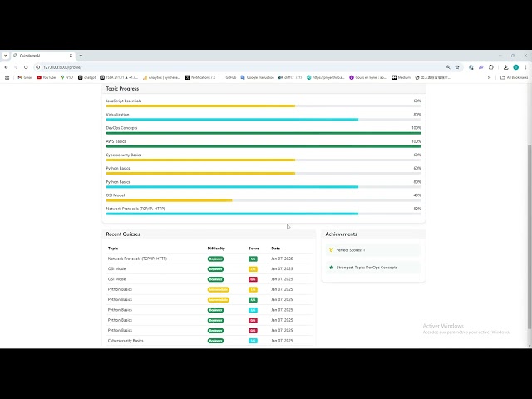Open a new tab with plus button
This screenshot has width=532, height=399.
pyautogui.click(x=81, y=56)
